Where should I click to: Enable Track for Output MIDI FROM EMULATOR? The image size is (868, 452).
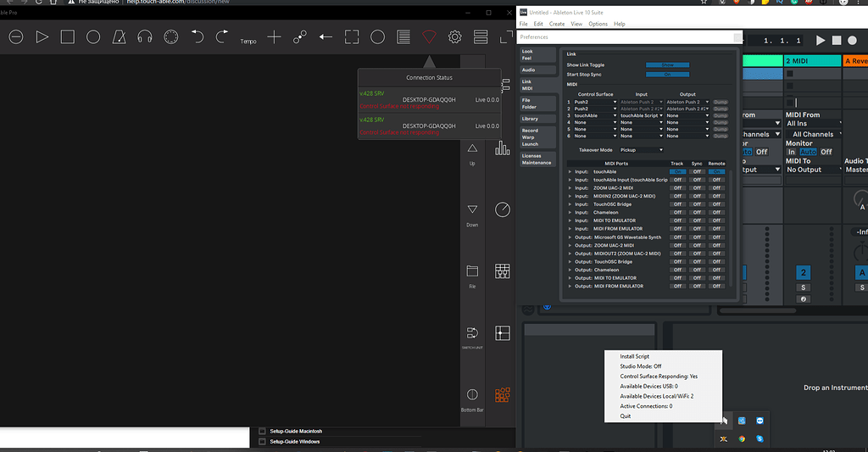click(677, 287)
